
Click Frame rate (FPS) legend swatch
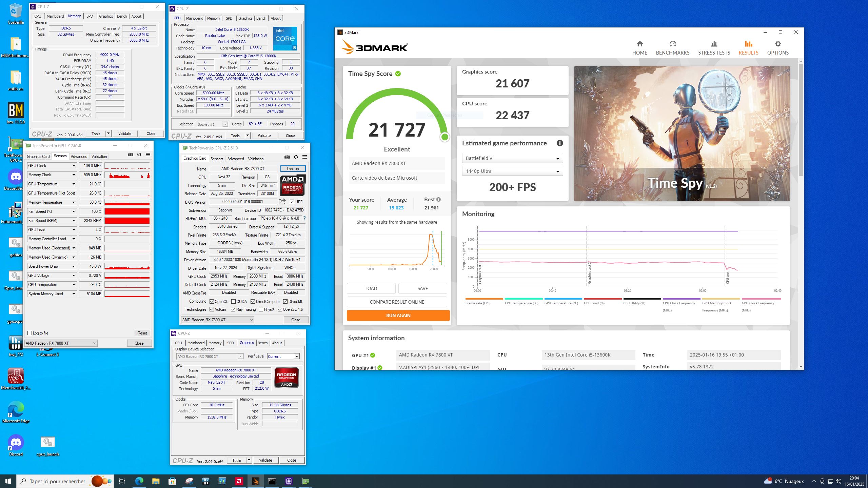tap(484, 299)
